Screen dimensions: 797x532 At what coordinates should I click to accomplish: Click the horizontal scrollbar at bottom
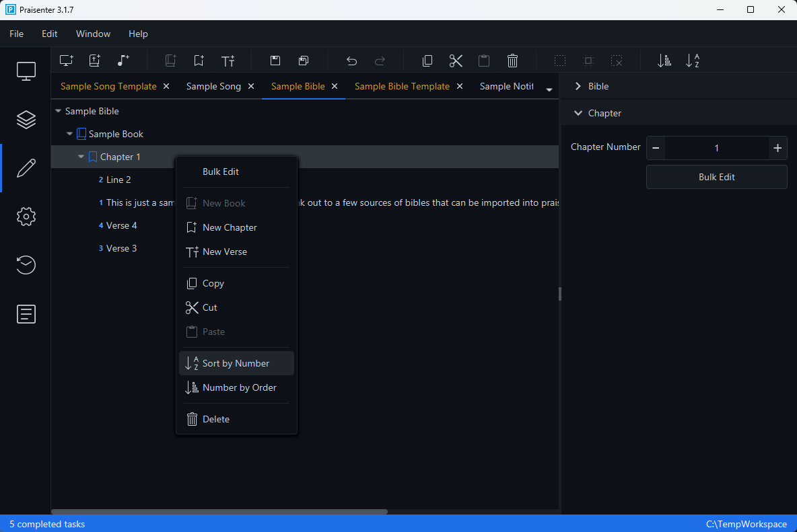[x=219, y=512]
